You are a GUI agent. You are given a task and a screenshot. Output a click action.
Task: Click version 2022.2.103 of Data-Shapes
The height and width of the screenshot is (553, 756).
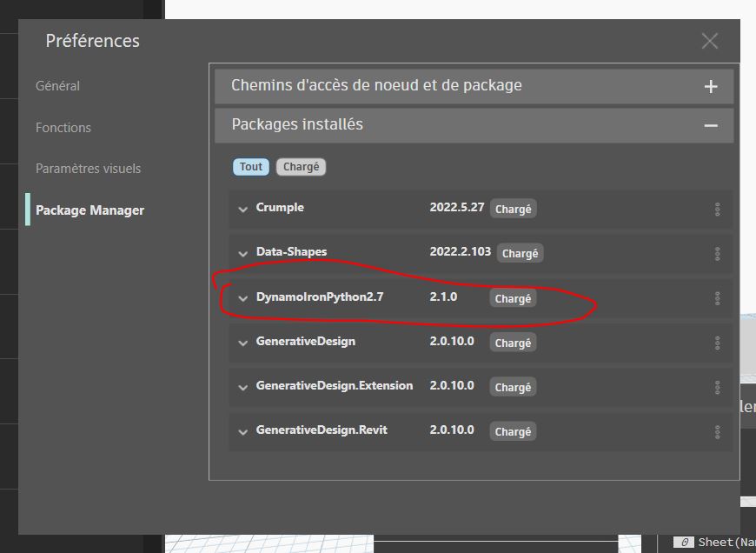point(460,251)
